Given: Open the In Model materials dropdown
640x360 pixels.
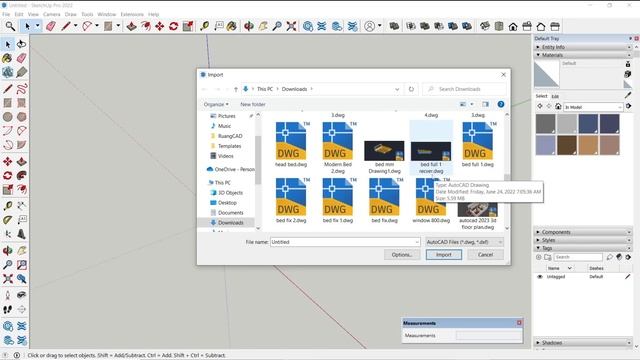Looking at the screenshot, I should [593, 107].
